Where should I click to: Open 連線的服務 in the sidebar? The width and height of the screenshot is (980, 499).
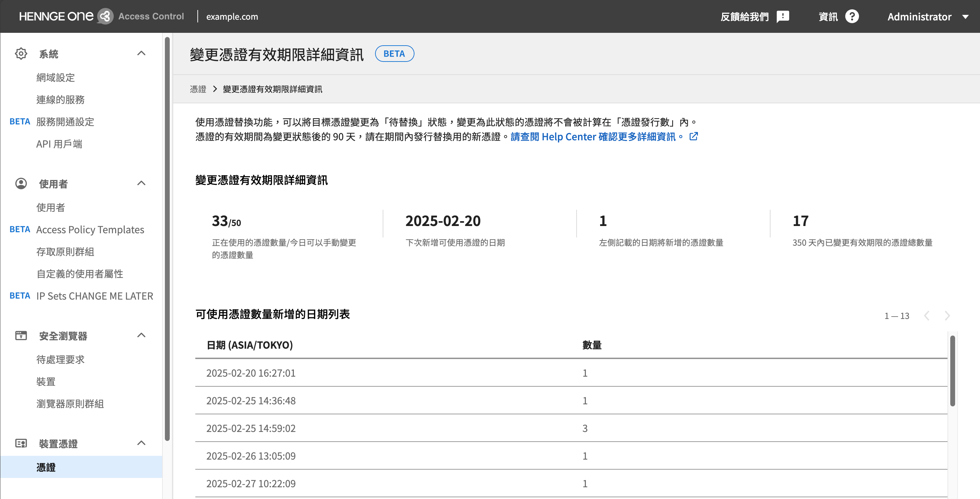(60, 100)
